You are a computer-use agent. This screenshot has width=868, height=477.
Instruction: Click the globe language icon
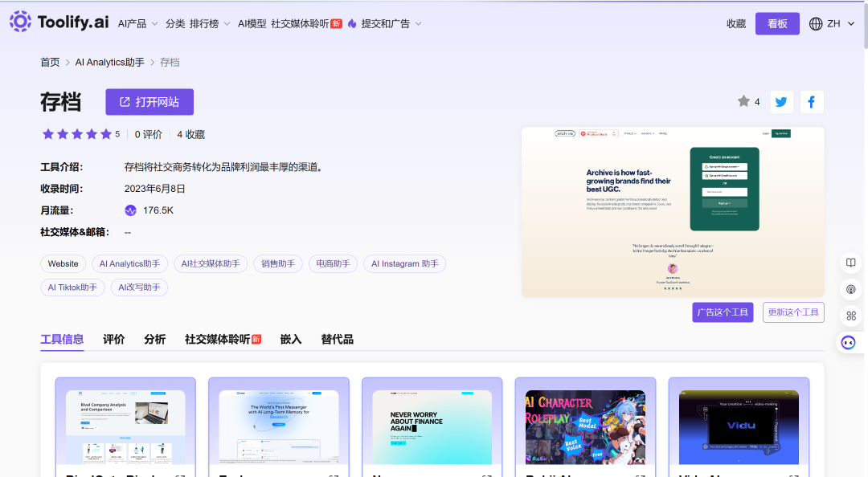[816, 24]
